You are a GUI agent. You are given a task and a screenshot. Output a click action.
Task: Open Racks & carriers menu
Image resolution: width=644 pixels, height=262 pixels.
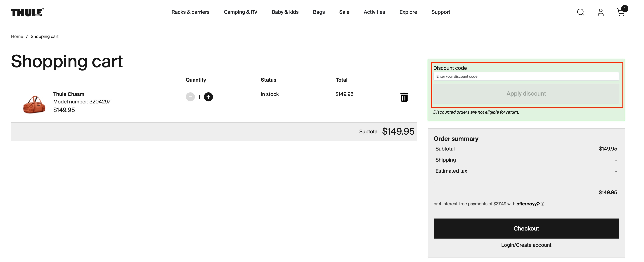coord(190,12)
